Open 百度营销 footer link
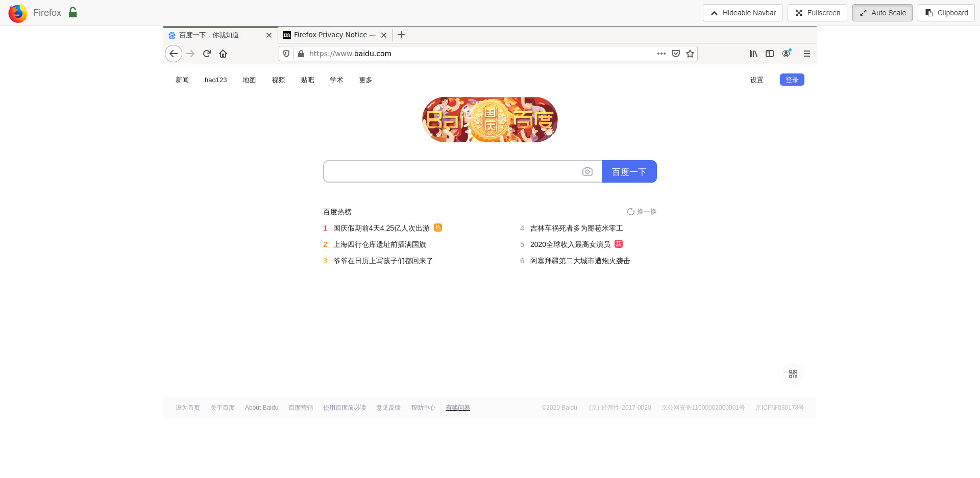The height and width of the screenshot is (478, 980). coord(301,408)
